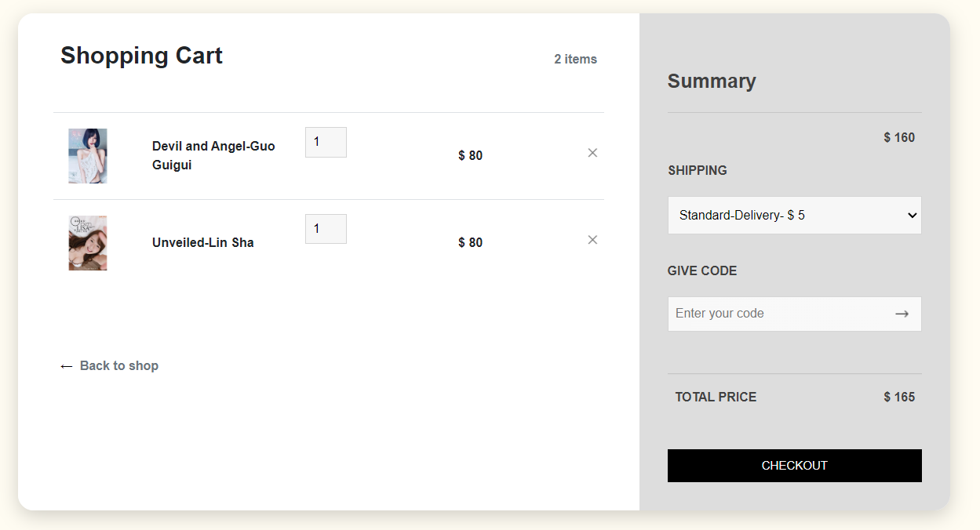Select the quantity field for Unveiled-Lin Sha
Viewport: 980px width, 530px height.
coord(326,229)
